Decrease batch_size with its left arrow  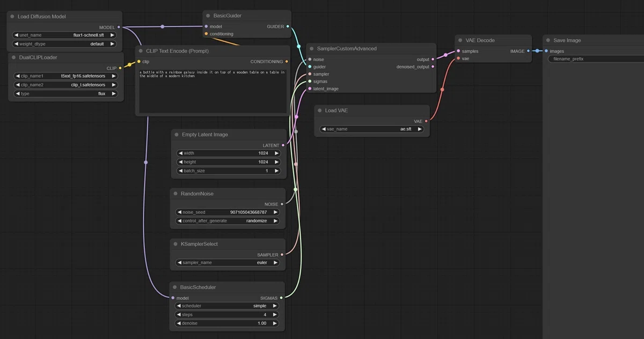[181, 171]
